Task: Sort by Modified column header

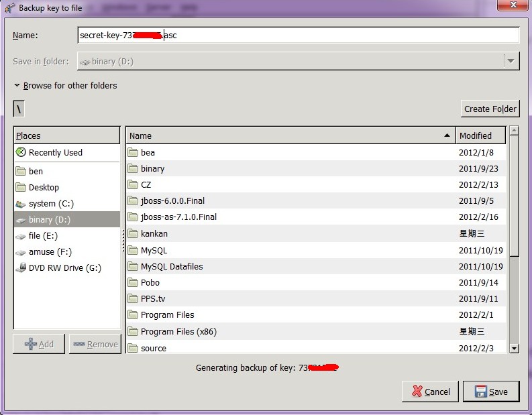Action: click(480, 135)
